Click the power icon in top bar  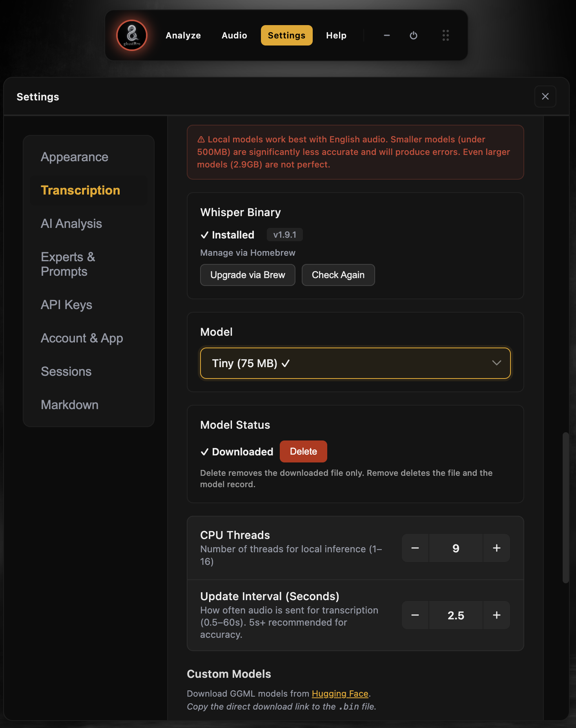(414, 35)
